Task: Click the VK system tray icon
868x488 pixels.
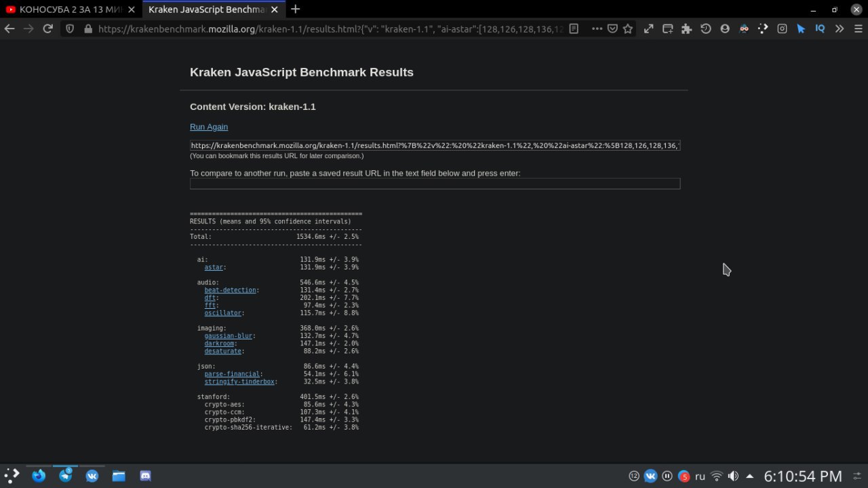Action: [x=650, y=476]
